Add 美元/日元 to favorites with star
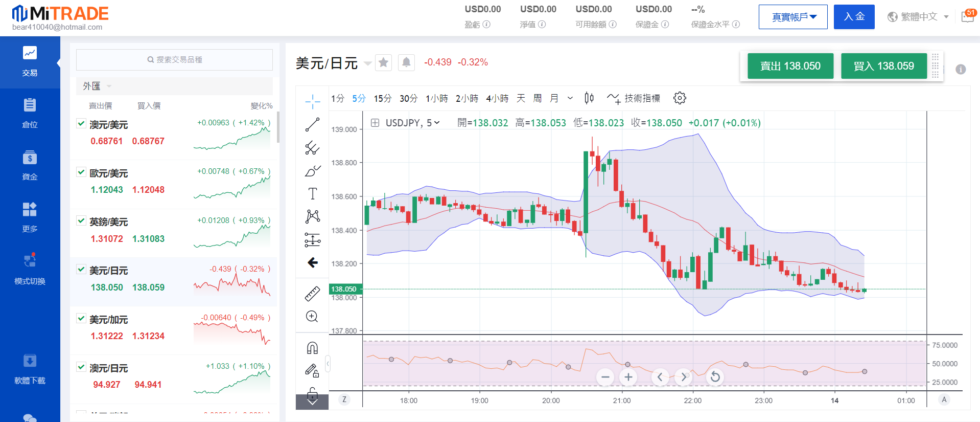The width and height of the screenshot is (980, 422). [383, 62]
